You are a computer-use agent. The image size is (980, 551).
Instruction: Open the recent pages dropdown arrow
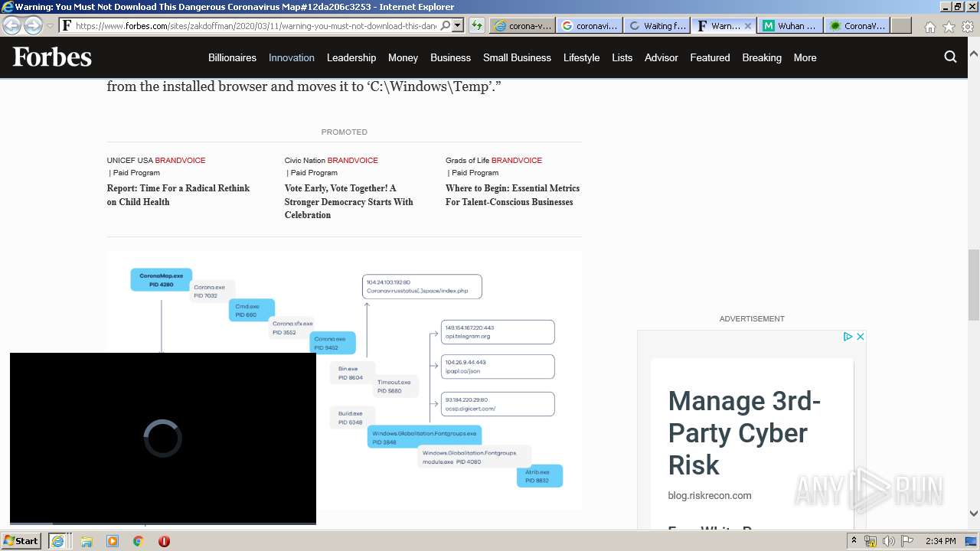point(50,26)
